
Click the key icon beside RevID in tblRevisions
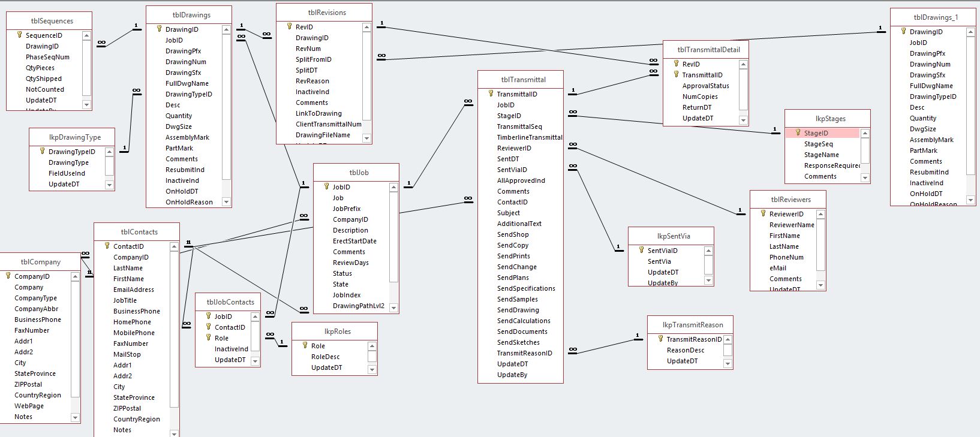pos(289,27)
